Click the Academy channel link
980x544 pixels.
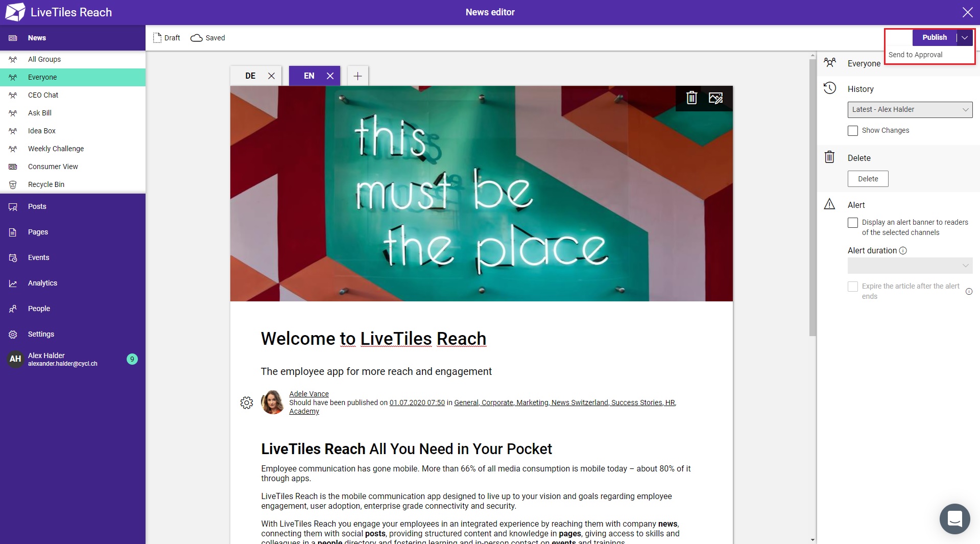pyautogui.click(x=304, y=411)
